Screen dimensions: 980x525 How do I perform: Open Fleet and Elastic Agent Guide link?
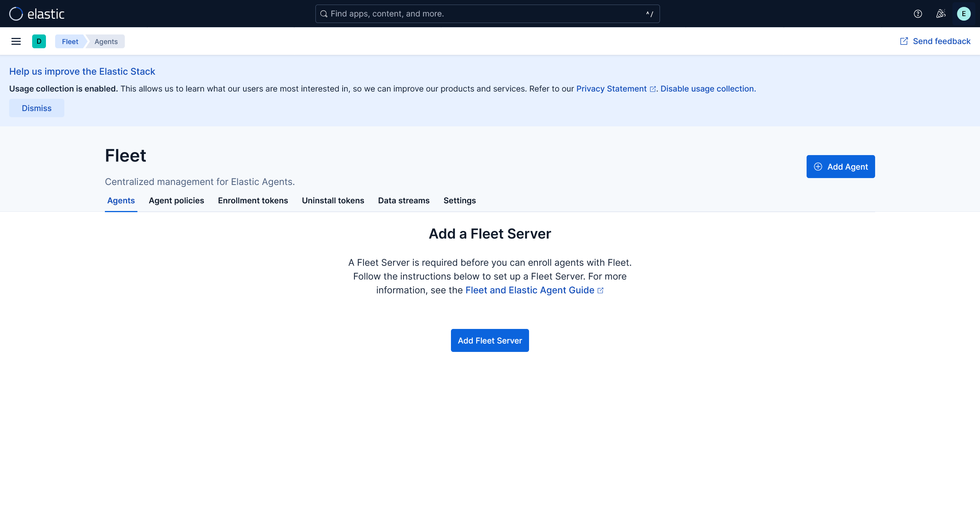[530, 290]
